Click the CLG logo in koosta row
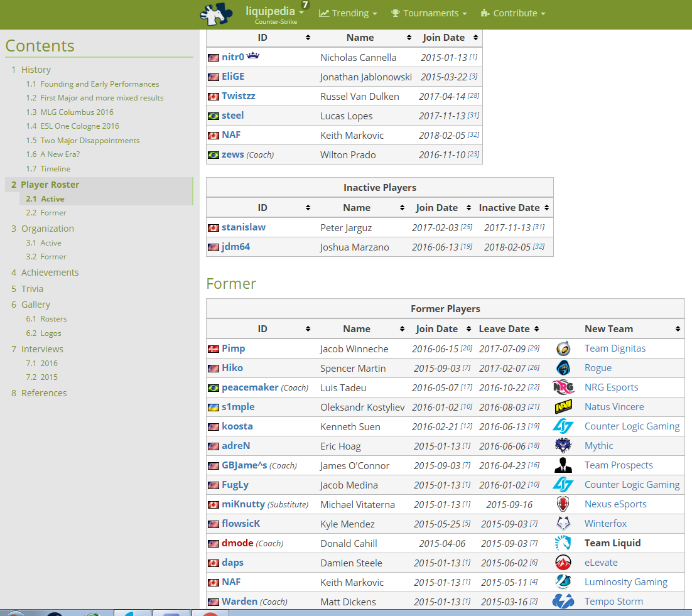This screenshot has width=692, height=616. click(x=563, y=426)
